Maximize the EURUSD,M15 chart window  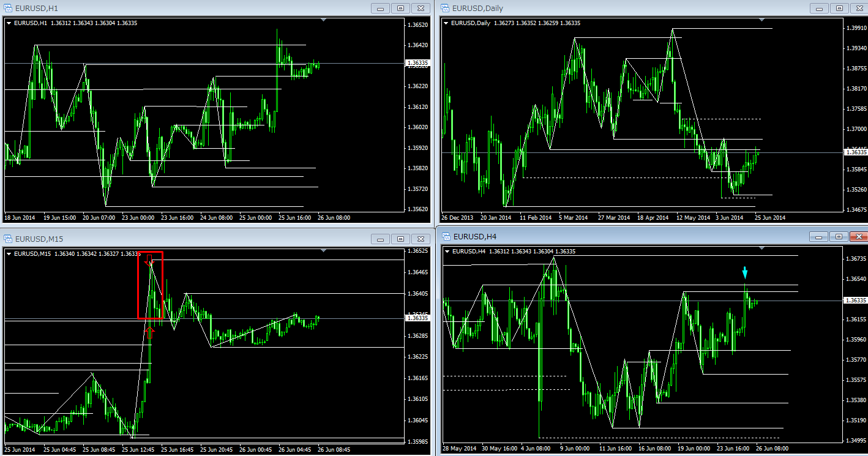coord(400,239)
